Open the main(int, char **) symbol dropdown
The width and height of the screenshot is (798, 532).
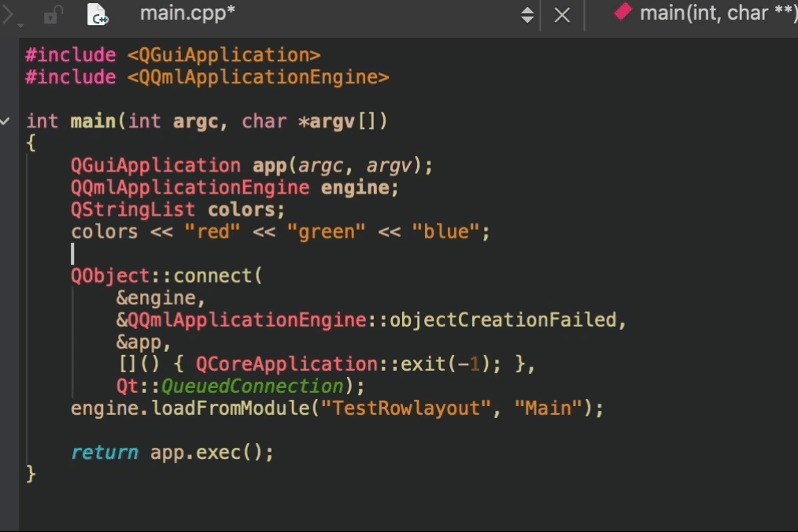click(x=718, y=13)
